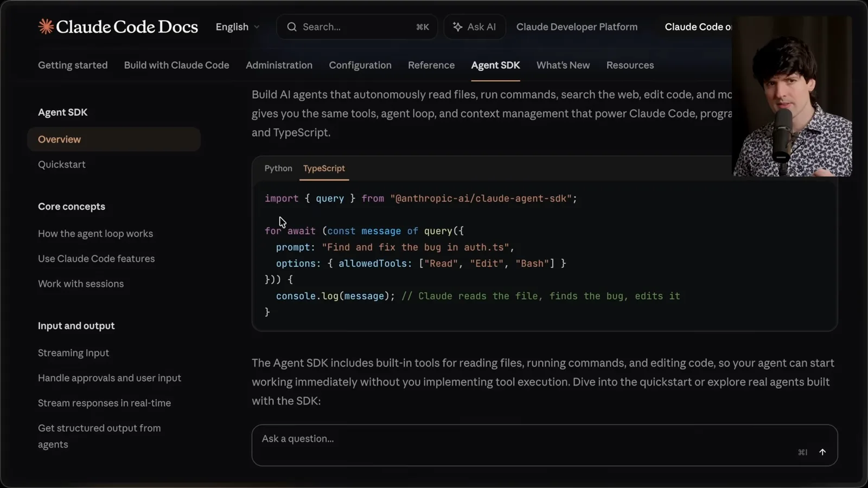Click the import query code line
The width and height of the screenshot is (868, 488).
pyautogui.click(x=421, y=198)
